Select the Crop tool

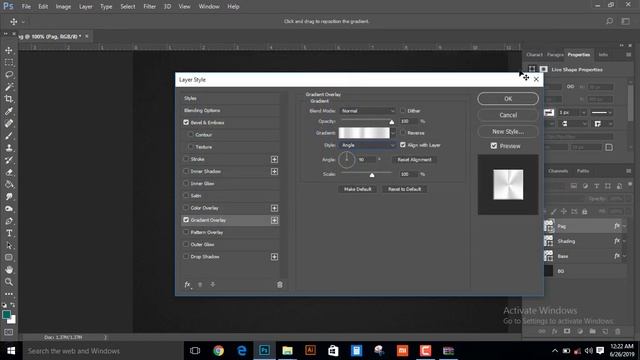(9, 99)
